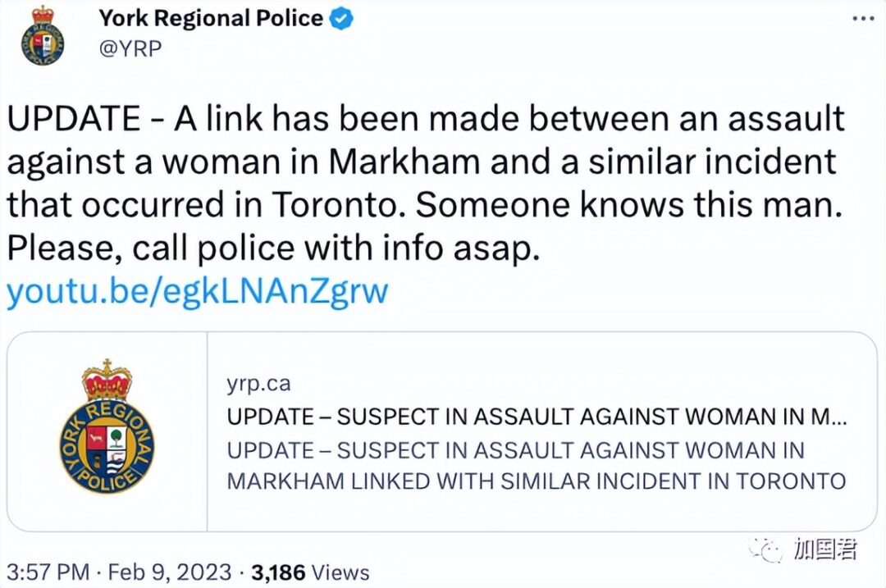The width and height of the screenshot is (886, 588).
Task: Click the tweet's first line starting 'UPDATE - A link'
Action: pyautogui.click(x=426, y=119)
